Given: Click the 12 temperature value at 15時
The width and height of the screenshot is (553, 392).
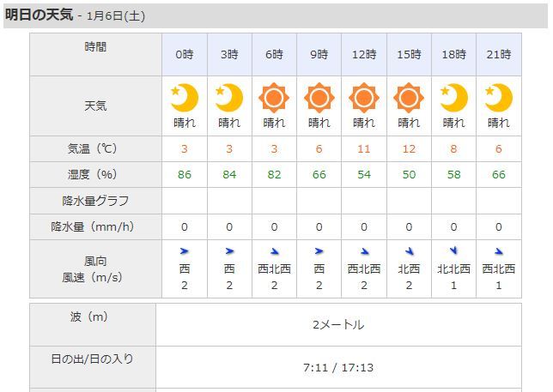Looking at the screenshot, I should tap(409, 149).
